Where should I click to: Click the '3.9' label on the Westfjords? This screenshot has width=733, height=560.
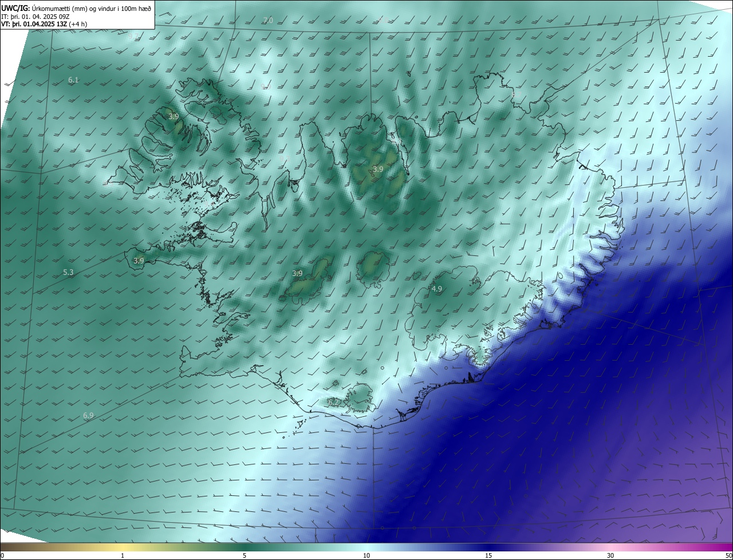click(x=174, y=116)
